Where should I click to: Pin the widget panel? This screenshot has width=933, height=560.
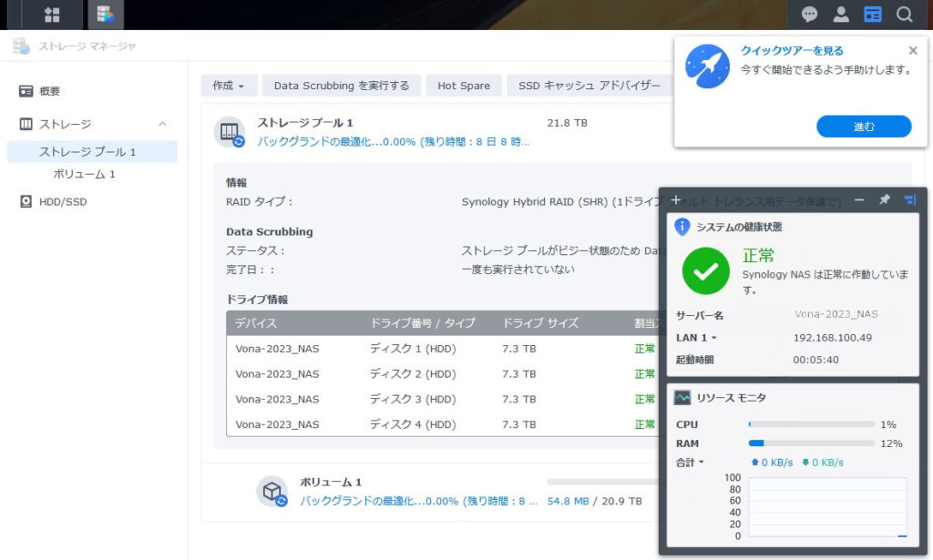click(884, 199)
